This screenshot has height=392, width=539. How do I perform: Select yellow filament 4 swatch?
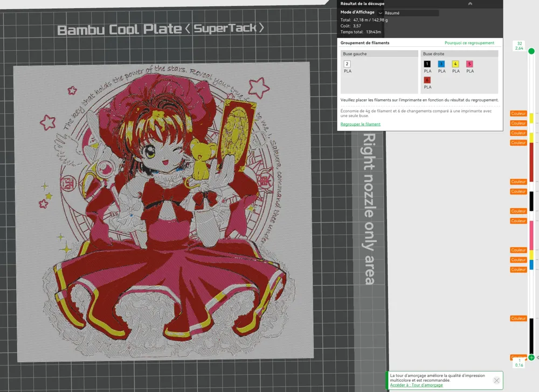coord(455,64)
